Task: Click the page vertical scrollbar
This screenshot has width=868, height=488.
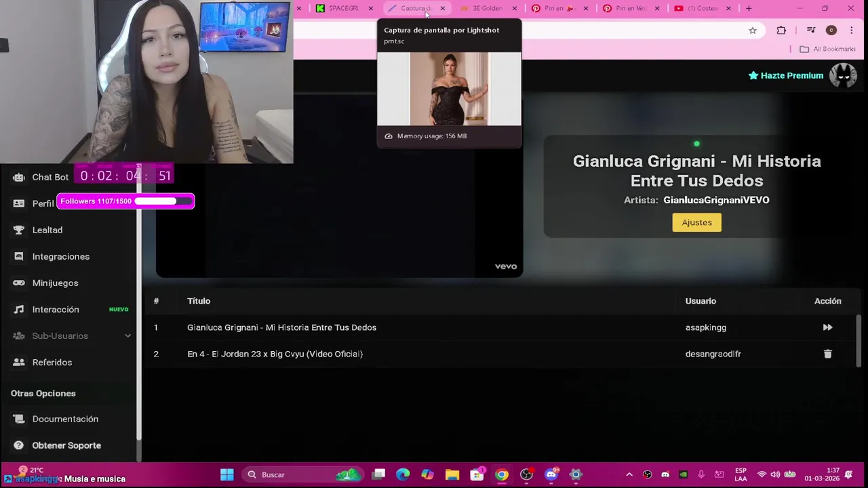Action: (x=859, y=341)
